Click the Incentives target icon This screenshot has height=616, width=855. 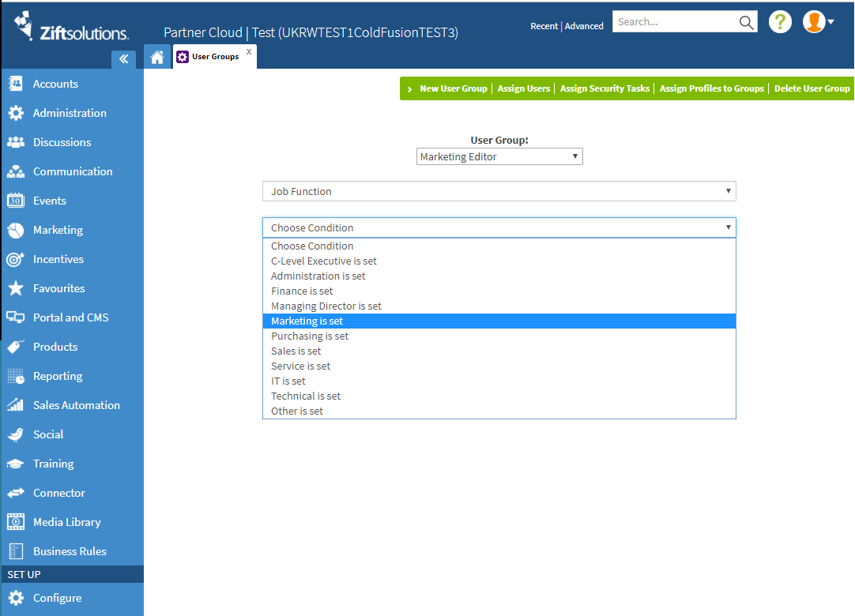(x=15, y=260)
